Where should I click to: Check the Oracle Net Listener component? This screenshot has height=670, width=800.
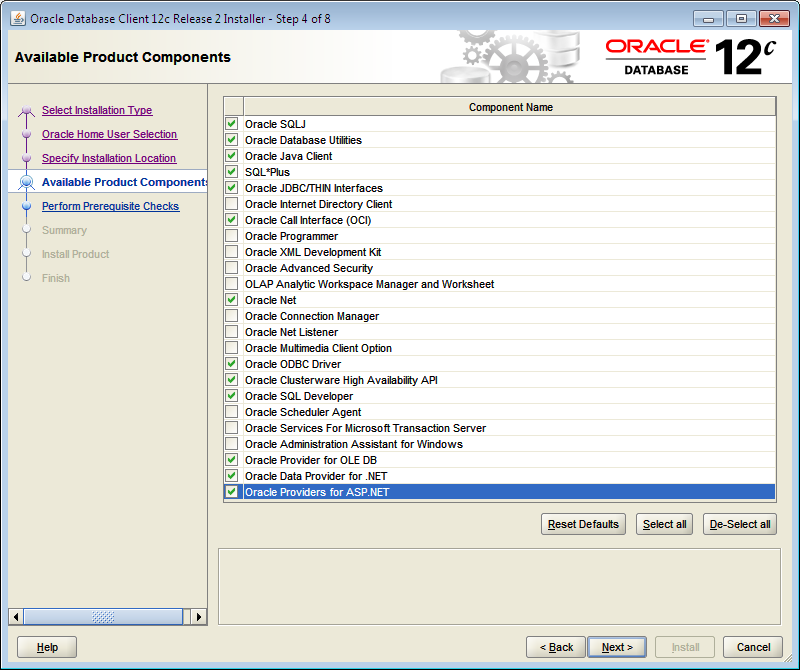click(x=231, y=332)
